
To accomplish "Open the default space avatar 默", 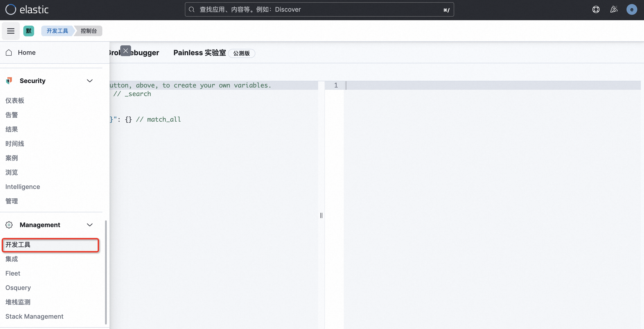I will 29,31.
